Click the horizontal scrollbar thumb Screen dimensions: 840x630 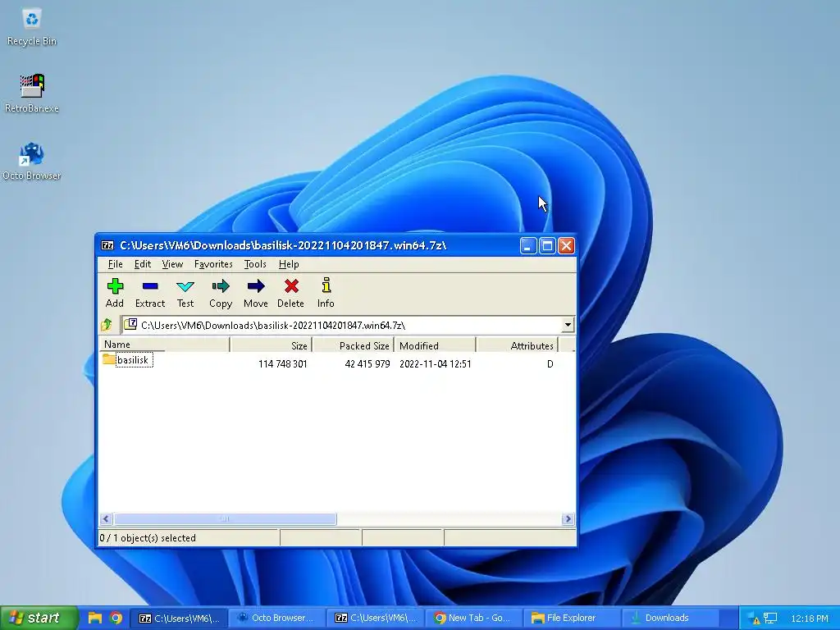pyautogui.click(x=225, y=518)
